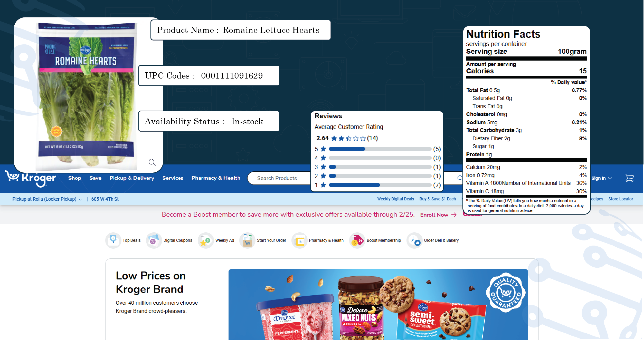Open the Services menu
The height and width of the screenshot is (340, 644).
(173, 178)
